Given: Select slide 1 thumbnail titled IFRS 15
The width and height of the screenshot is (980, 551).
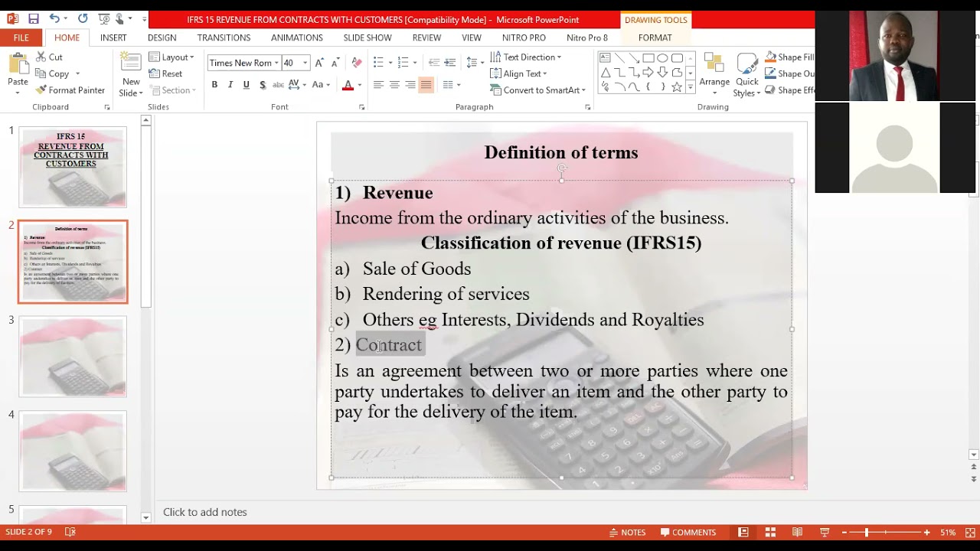Looking at the screenshot, I should point(73,168).
